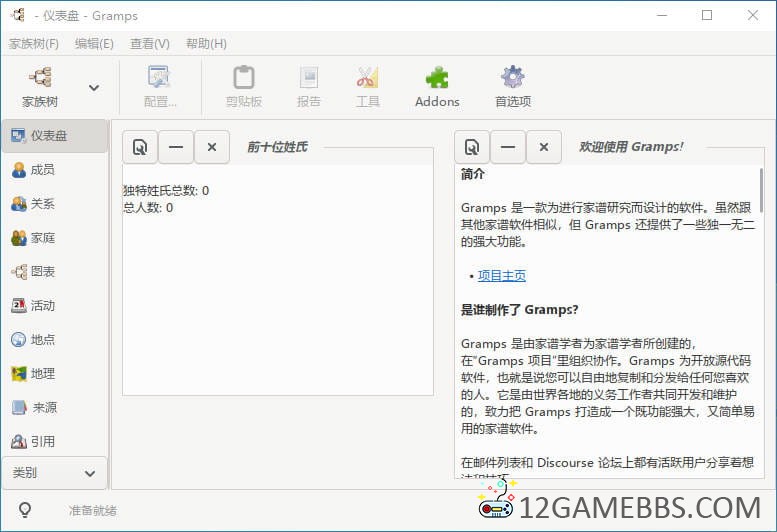The image size is (777, 532).
Task: Open the 家族树(F) menu
Action: (x=34, y=44)
